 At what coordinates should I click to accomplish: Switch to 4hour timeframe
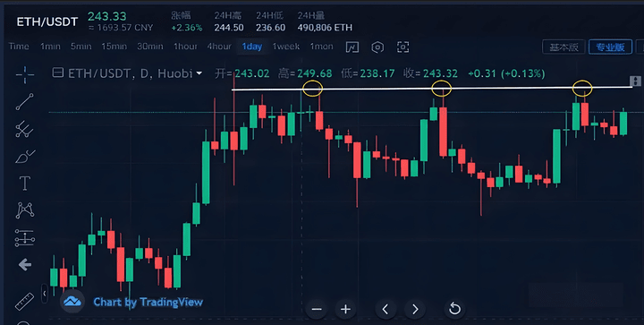click(x=219, y=47)
